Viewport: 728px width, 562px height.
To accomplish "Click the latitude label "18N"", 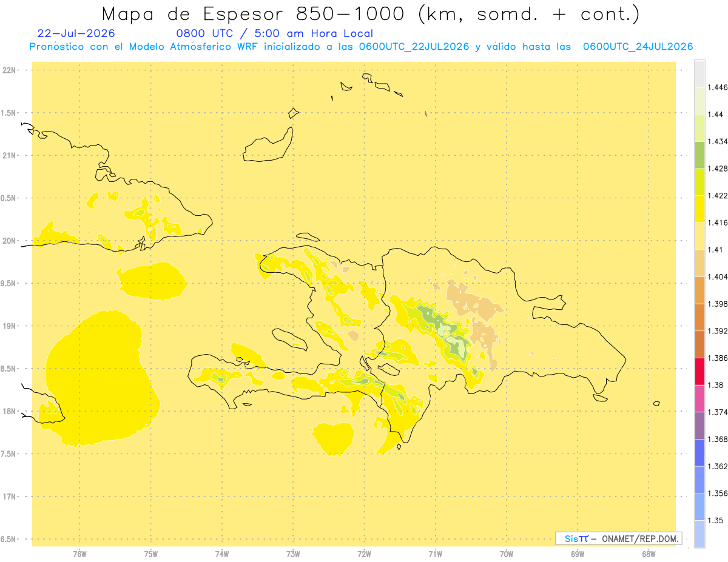I will [x=10, y=411].
